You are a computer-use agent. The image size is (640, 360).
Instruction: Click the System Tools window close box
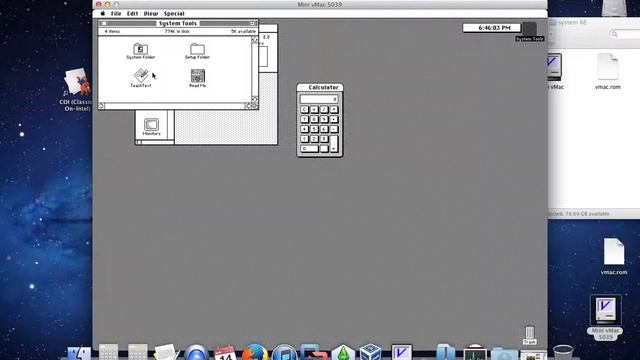pyautogui.click(x=104, y=24)
